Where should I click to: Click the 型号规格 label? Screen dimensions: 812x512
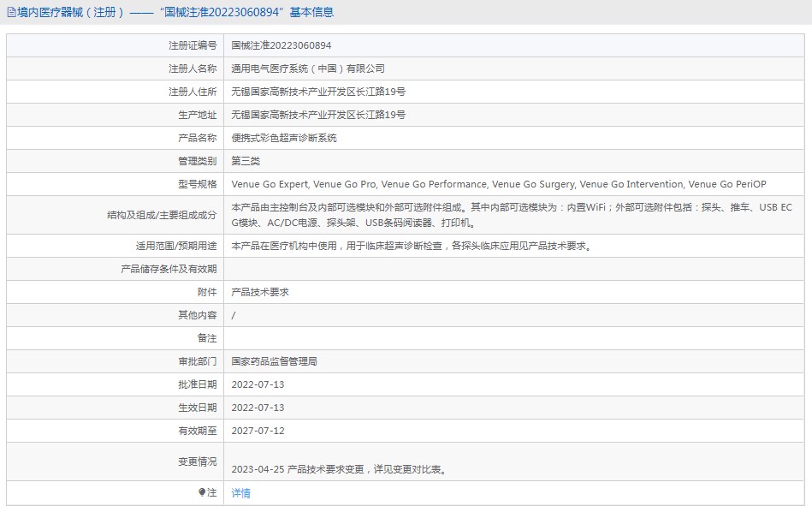click(x=198, y=184)
